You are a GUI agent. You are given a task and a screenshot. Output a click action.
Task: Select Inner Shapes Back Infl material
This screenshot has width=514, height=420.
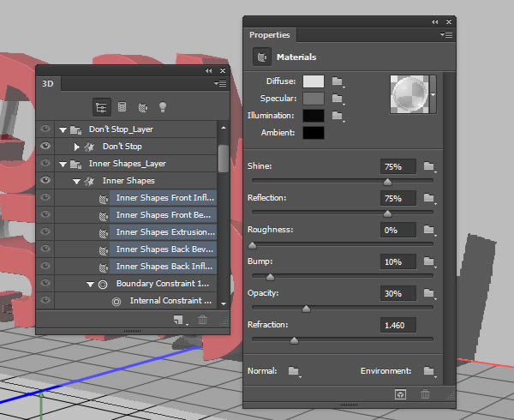163,267
